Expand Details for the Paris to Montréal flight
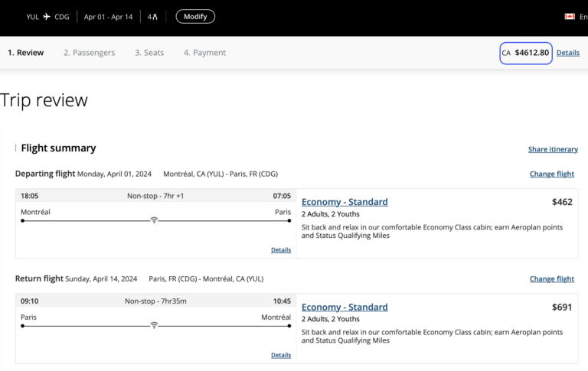Viewport: 588px width, 371px height. pos(280,355)
